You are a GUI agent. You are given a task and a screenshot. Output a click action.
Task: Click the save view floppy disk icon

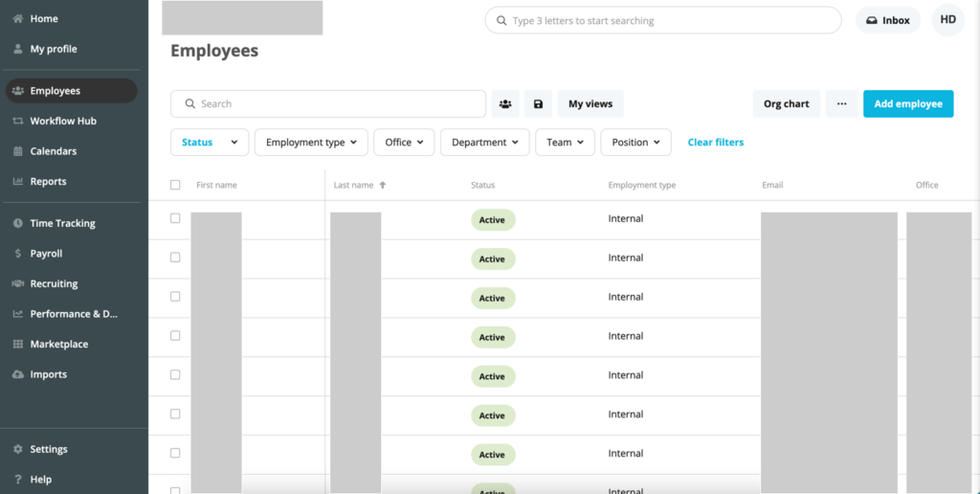(x=538, y=103)
